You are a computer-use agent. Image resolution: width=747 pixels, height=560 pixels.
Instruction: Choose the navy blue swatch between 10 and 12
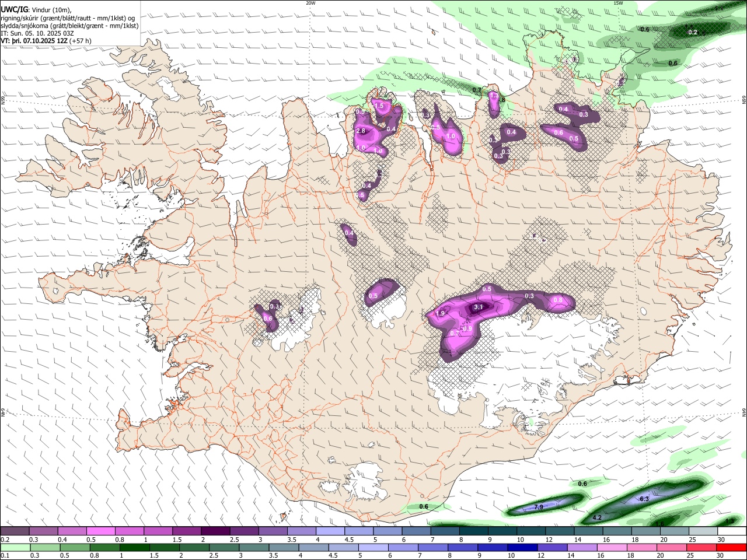(522, 547)
